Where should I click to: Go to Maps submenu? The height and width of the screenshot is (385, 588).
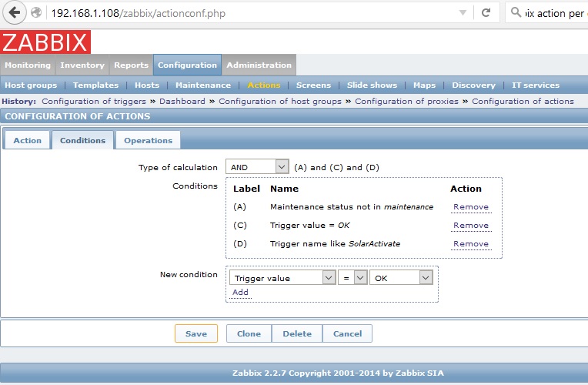click(425, 85)
